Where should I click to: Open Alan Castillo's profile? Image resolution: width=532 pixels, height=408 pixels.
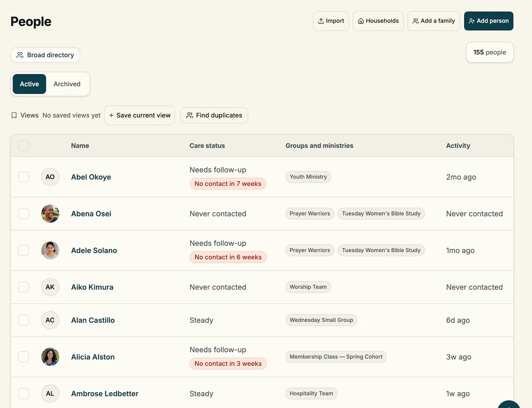click(x=93, y=320)
